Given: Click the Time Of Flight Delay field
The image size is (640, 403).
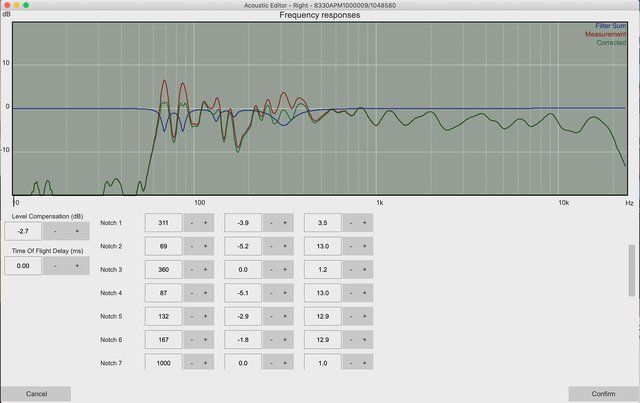Looking at the screenshot, I should [x=23, y=266].
